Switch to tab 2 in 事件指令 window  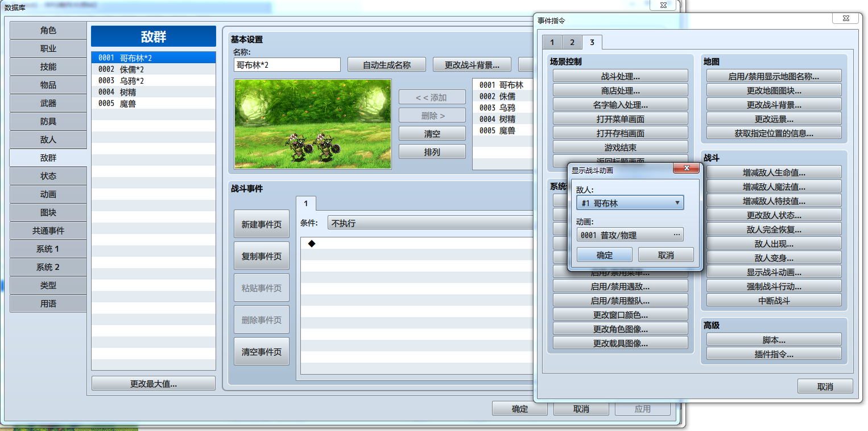point(572,42)
